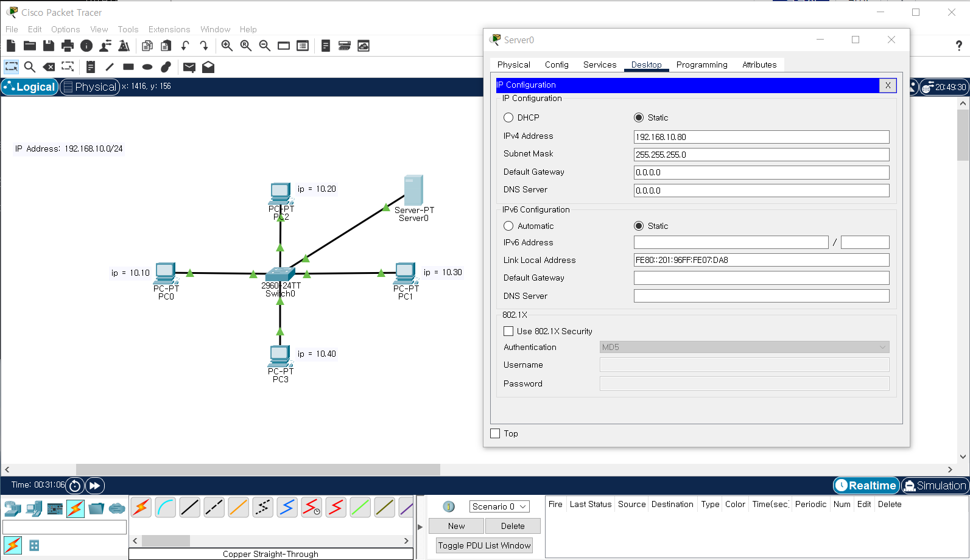
Task: Add a Complex PDU with the open envelope icon
Action: tap(208, 67)
